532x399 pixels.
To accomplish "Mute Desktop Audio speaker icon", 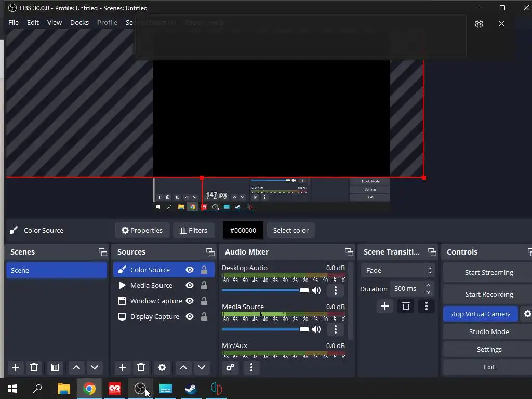I will [x=316, y=290].
